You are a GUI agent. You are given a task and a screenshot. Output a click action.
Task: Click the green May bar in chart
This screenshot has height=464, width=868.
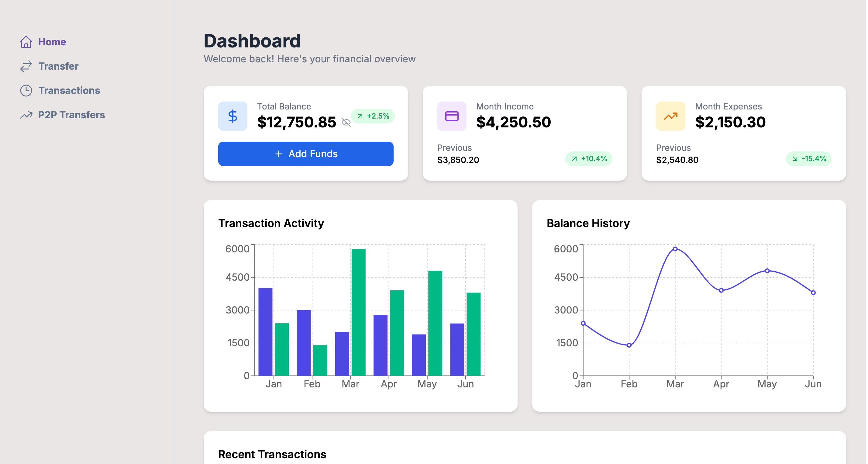[435, 323]
